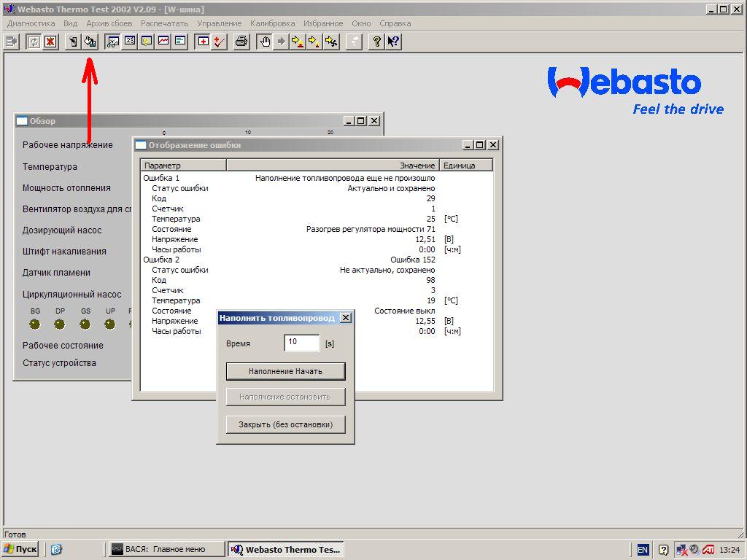Click the fill fuel line toolbar icon
The image size is (747, 560).
(x=90, y=42)
